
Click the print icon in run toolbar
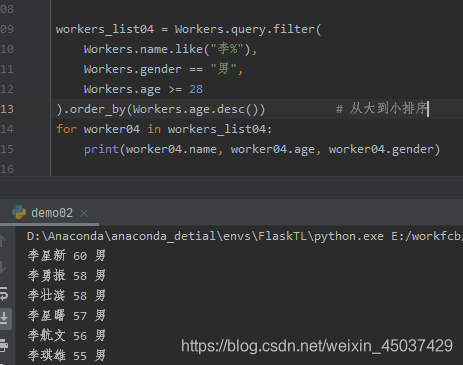[x=3, y=345]
